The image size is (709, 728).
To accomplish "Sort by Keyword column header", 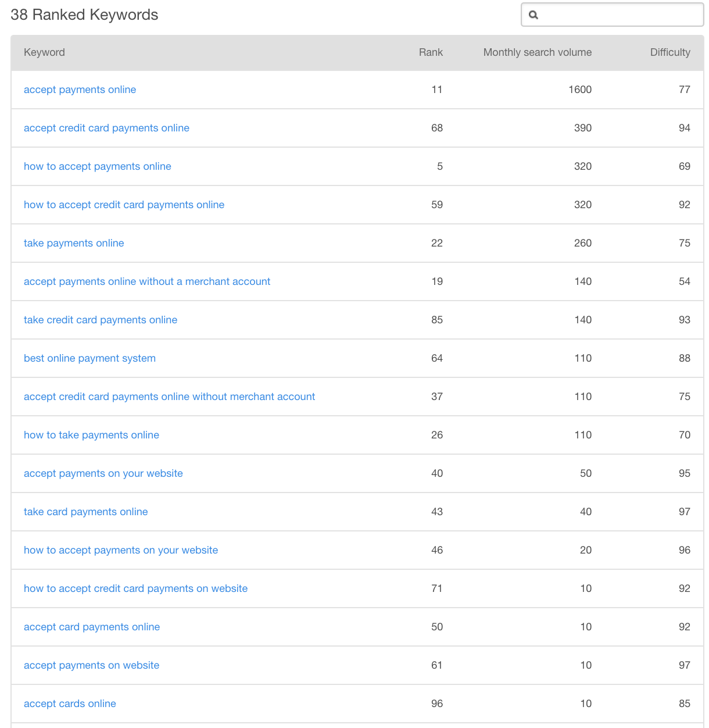I will click(44, 52).
